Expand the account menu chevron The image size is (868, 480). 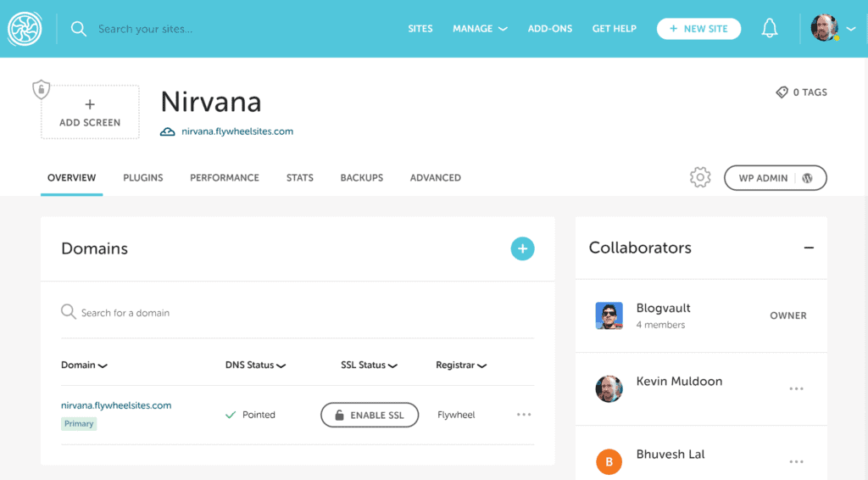point(851,29)
